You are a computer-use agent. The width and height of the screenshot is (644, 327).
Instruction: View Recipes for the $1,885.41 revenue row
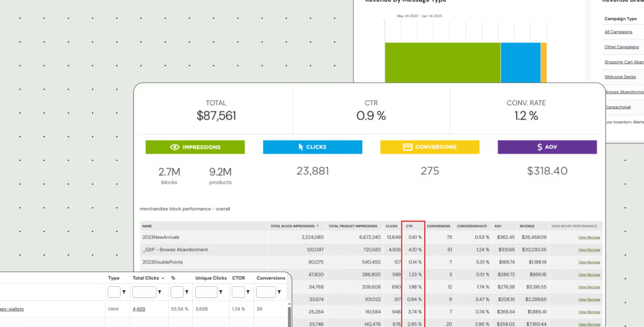[x=589, y=312]
